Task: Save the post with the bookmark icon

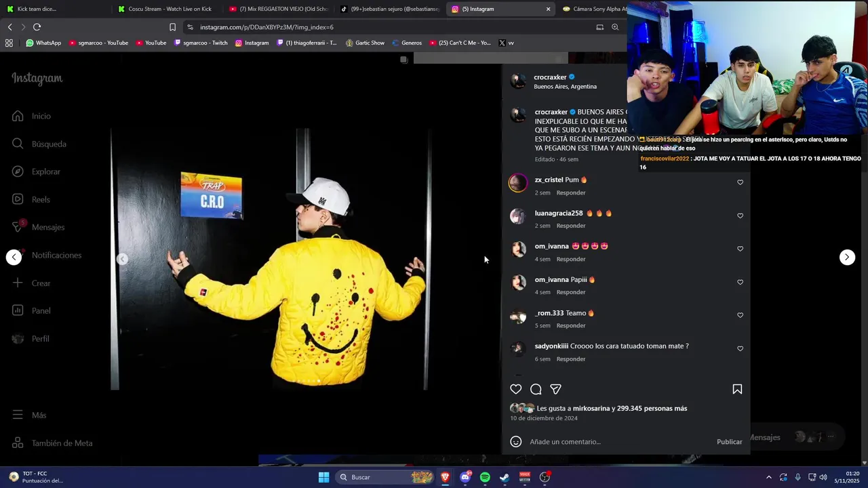Action: (x=737, y=389)
